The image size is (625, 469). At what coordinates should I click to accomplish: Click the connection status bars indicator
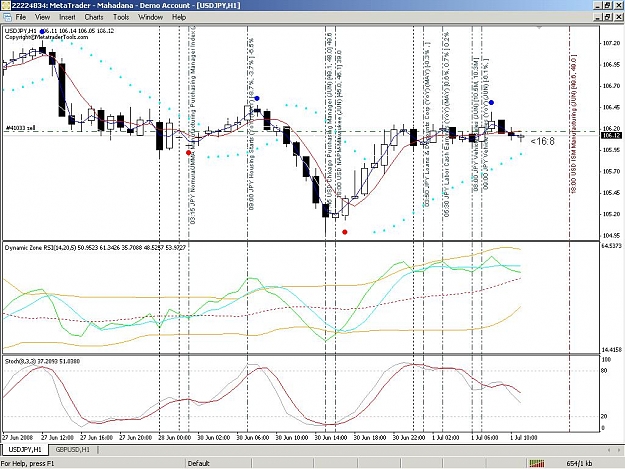[537, 463]
